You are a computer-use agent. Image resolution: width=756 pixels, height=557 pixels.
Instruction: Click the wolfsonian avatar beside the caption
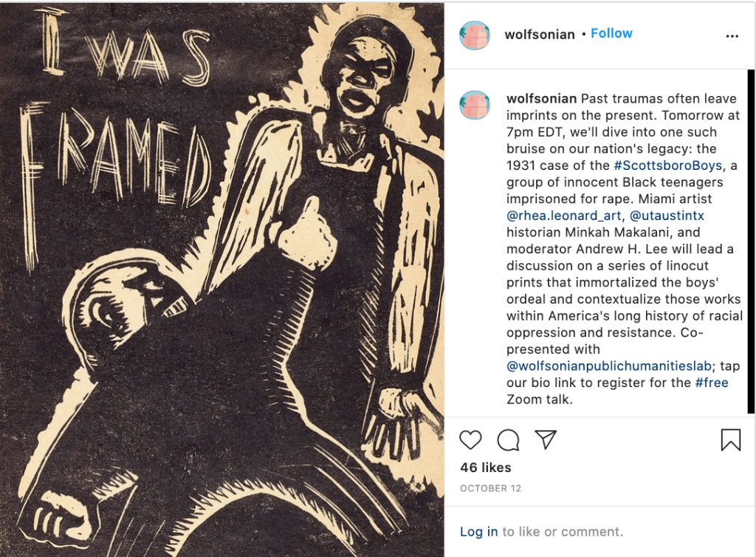click(475, 105)
